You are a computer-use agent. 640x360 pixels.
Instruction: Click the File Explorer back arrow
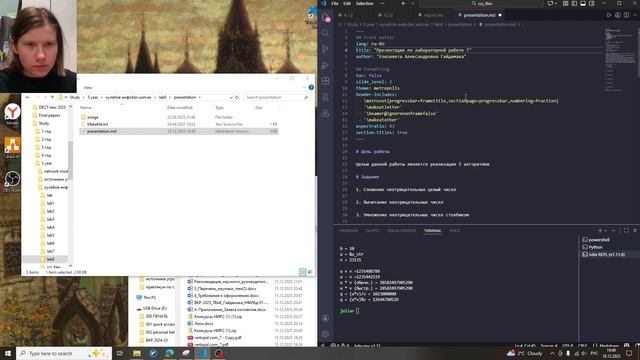click(27, 98)
